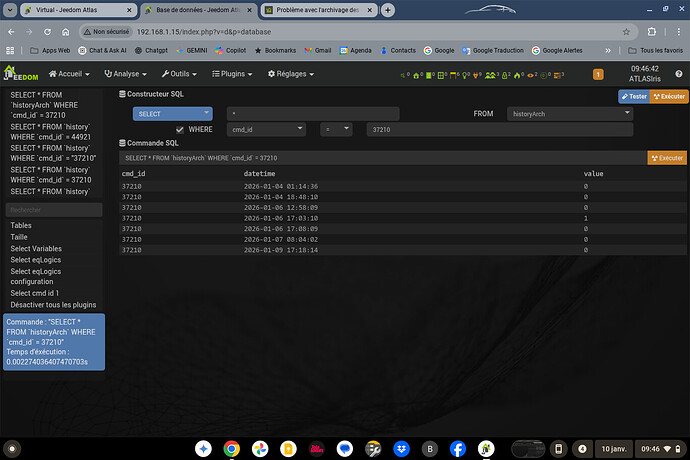Open the Réglages menu
Viewport: 690px width, 460px height.
[291, 74]
